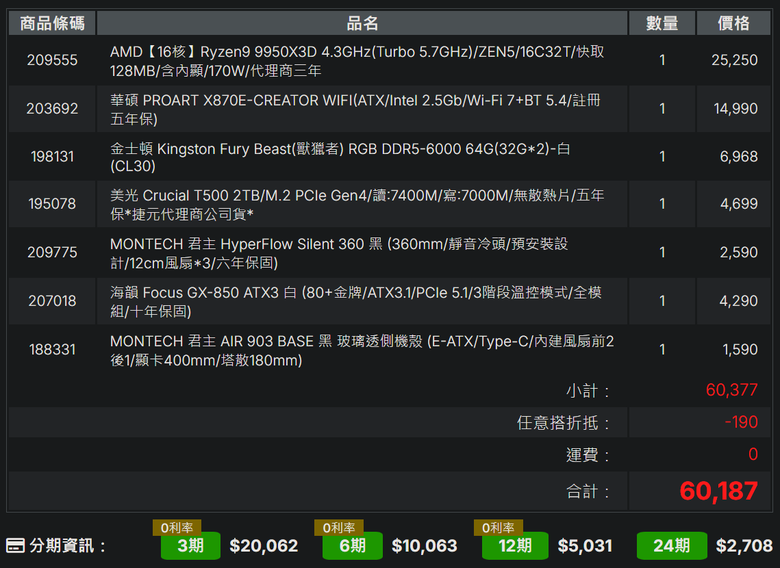Click the 商品條碼 column header
This screenshot has width=780, height=568.
(x=52, y=23)
